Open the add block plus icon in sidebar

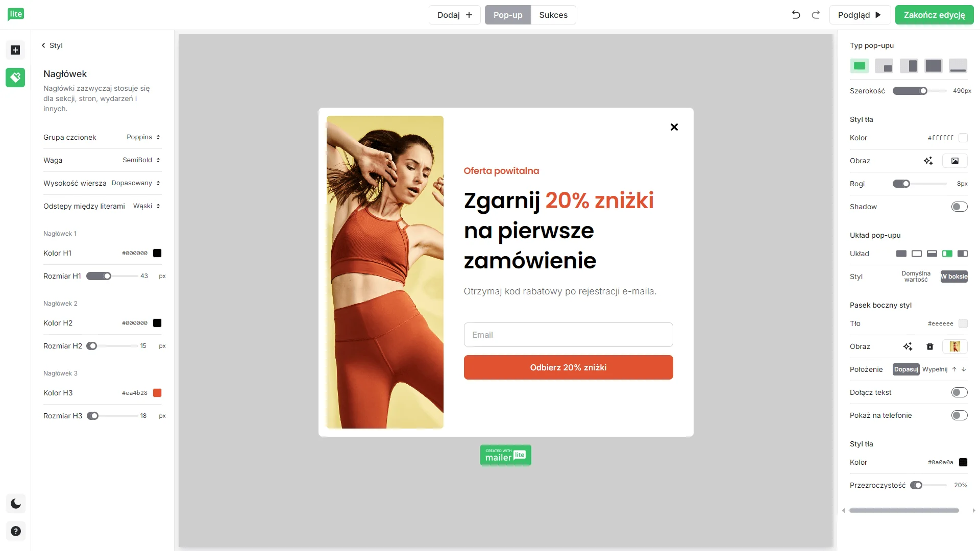(15, 50)
